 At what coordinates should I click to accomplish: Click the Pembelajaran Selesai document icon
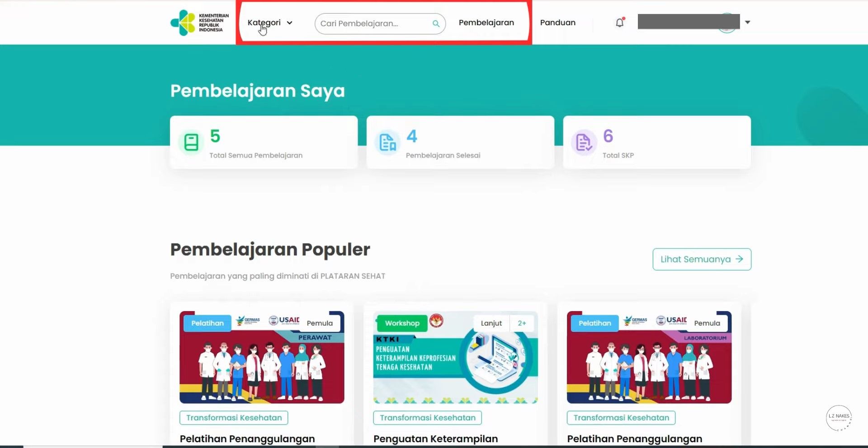(388, 142)
